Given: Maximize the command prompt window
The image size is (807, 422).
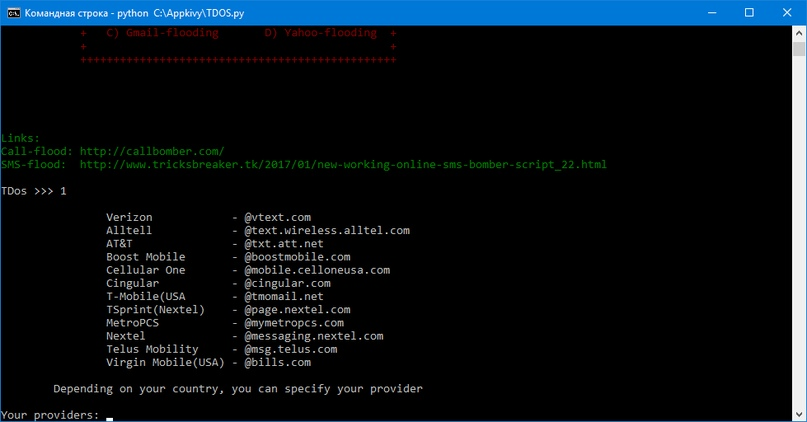Looking at the screenshot, I should pyautogui.click(x=749, y=13).
